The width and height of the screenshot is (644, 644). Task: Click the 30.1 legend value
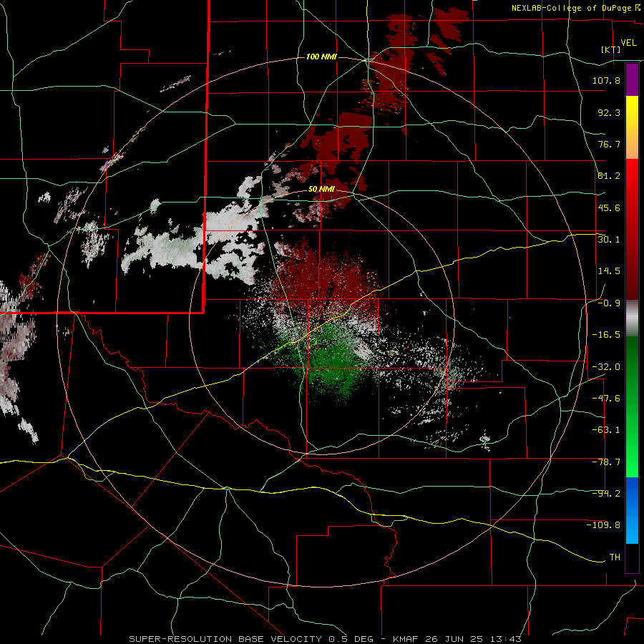pos(609,240)
